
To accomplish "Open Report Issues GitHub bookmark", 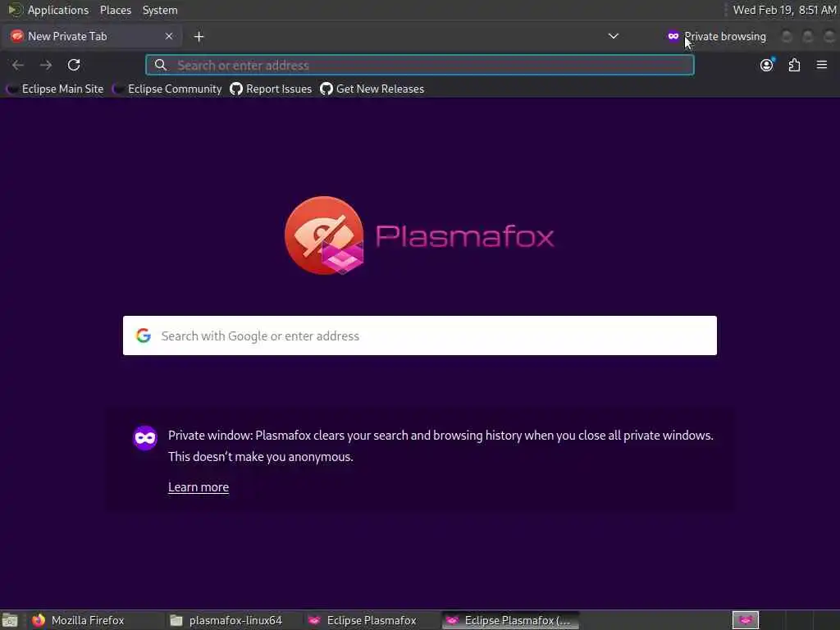I will [271, 89].
